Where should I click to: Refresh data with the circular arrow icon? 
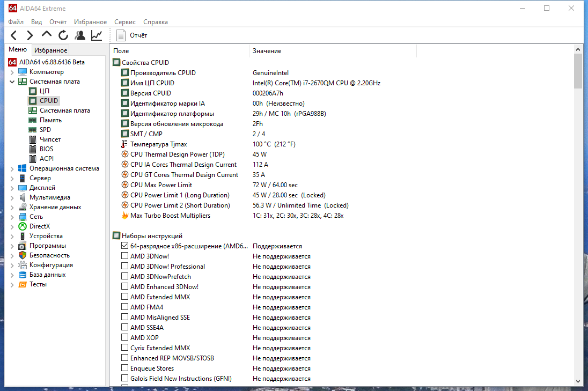pos(63,35)
